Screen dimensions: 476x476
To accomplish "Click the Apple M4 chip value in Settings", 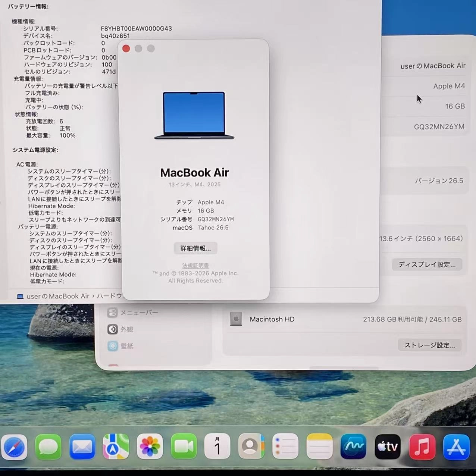I will [x=449, y=86].
